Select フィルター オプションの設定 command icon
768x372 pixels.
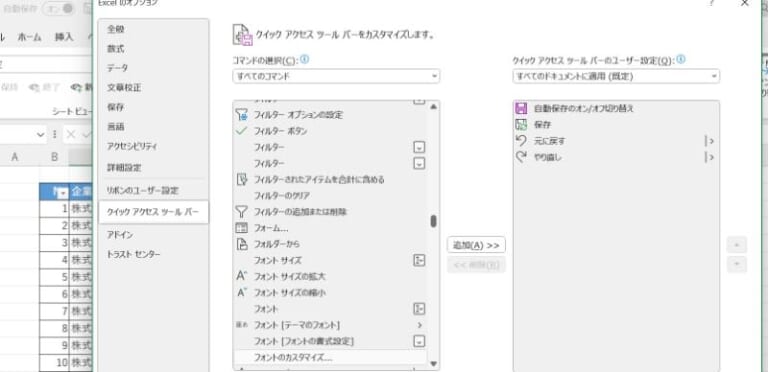tap(242, 115)
